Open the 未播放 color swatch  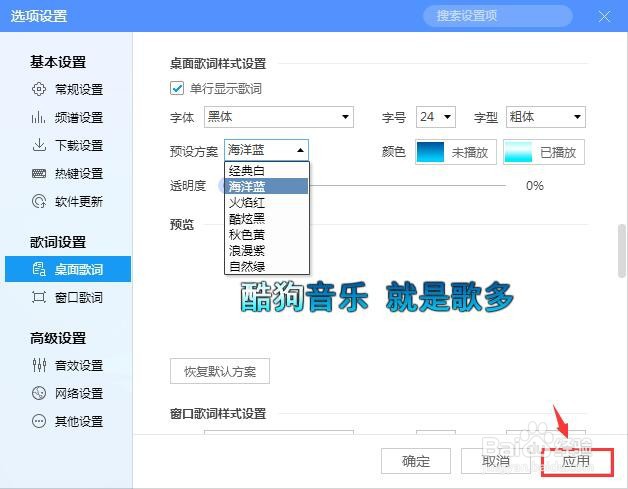click(456, 152)
